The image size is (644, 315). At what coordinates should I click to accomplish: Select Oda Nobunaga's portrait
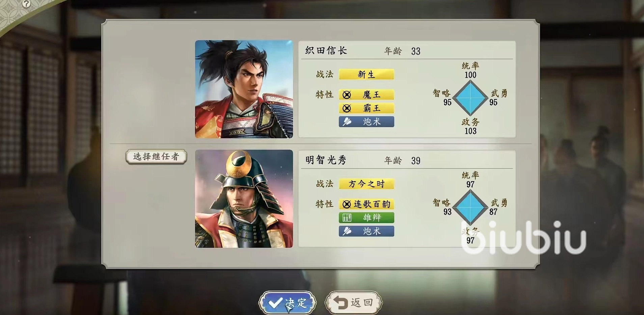[x=244, y=89]
